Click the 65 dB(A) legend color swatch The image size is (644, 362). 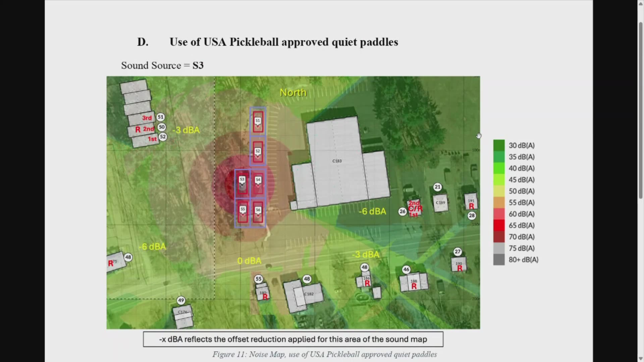pos(499,225)
